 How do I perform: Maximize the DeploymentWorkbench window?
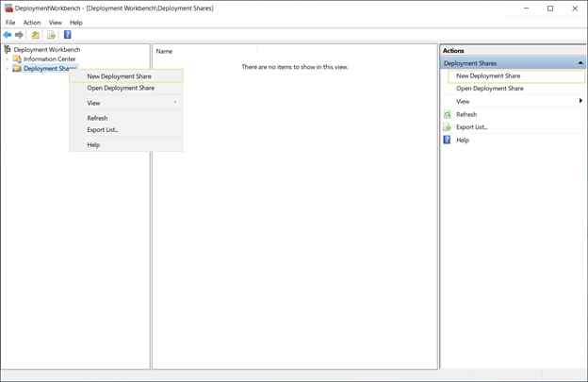(550, 8)
